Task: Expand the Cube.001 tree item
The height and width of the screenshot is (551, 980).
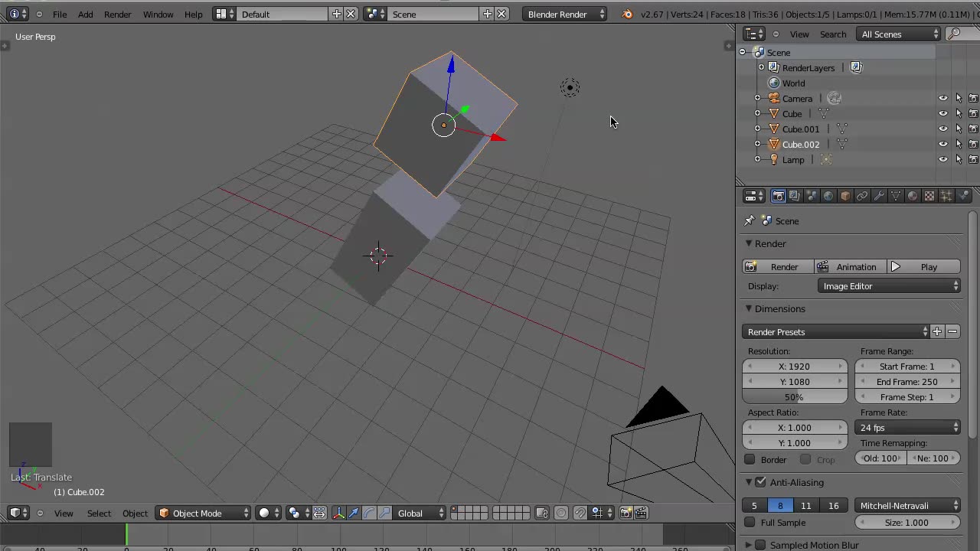Action: pos(757,129)
